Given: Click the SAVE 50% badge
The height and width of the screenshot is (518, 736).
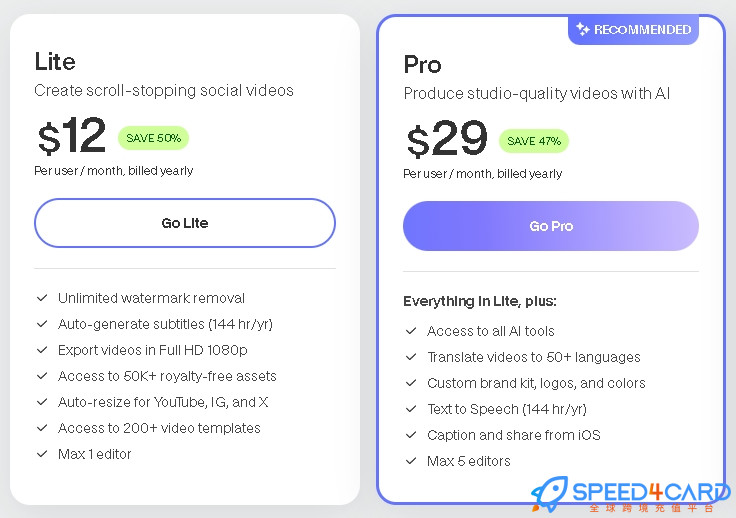Looking at the screenshot, I should 153,138.
